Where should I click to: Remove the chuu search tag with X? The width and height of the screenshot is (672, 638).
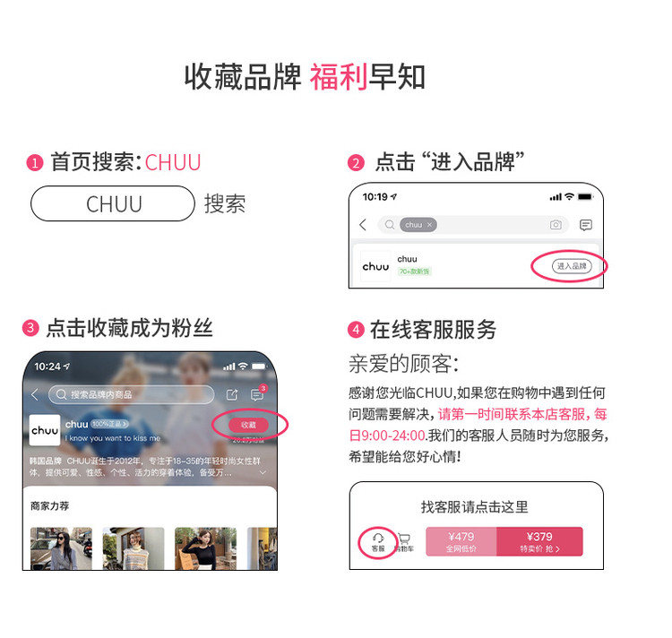pos(429,225)
